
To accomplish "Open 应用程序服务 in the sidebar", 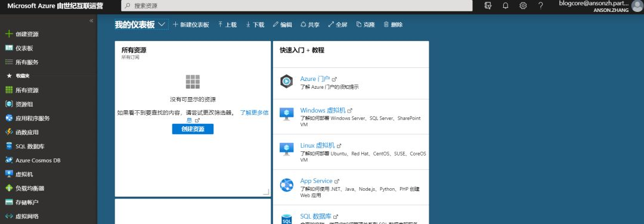I will [x=33, y=118].
